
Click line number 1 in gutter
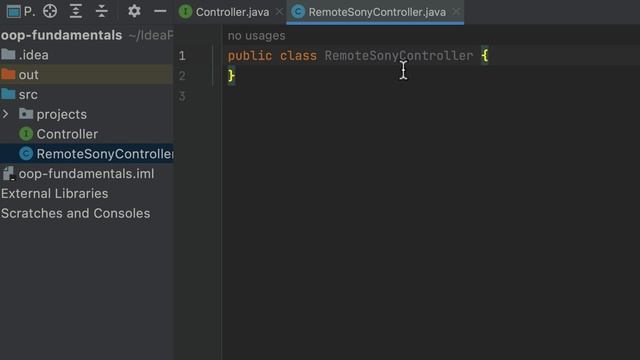click(182, 56)
